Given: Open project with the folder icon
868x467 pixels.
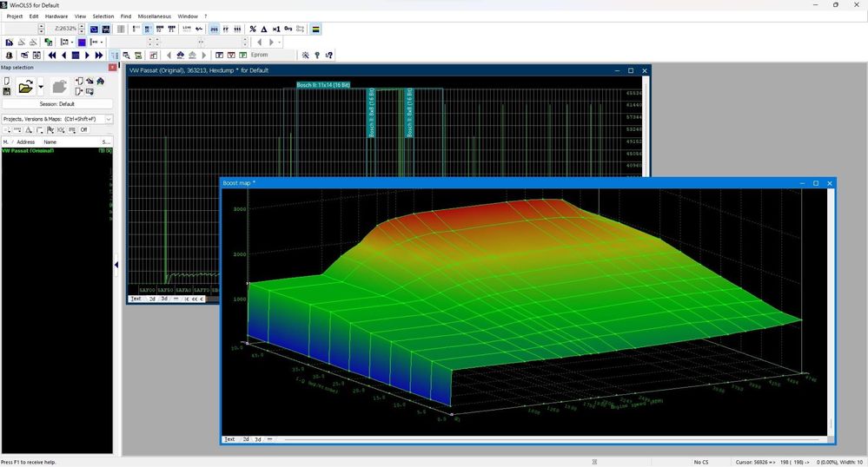Looking at the screenshot, I should 25,86.
